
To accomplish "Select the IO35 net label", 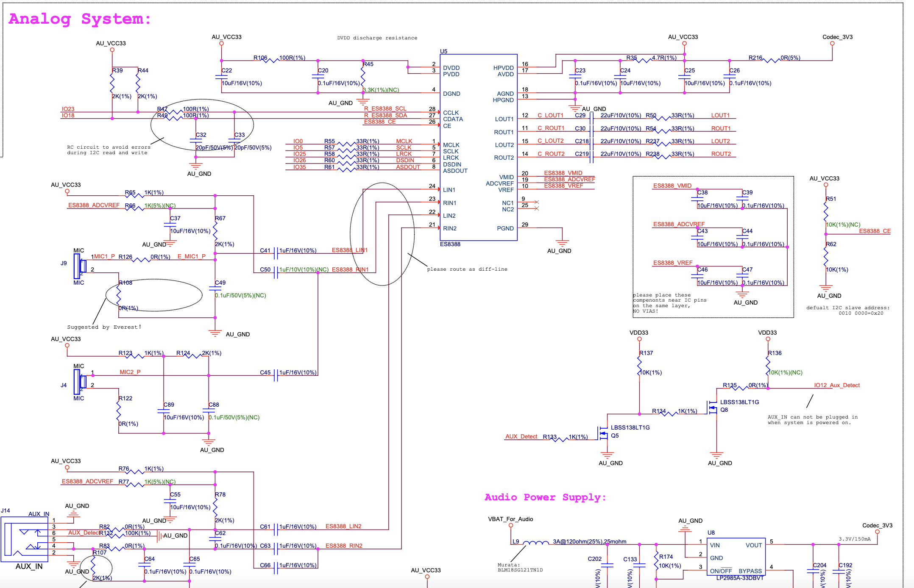I will pos(299,167).
